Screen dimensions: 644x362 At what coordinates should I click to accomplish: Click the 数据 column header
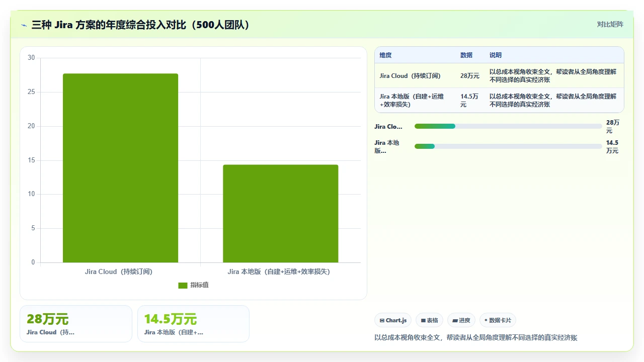click(x=466, y=55)
